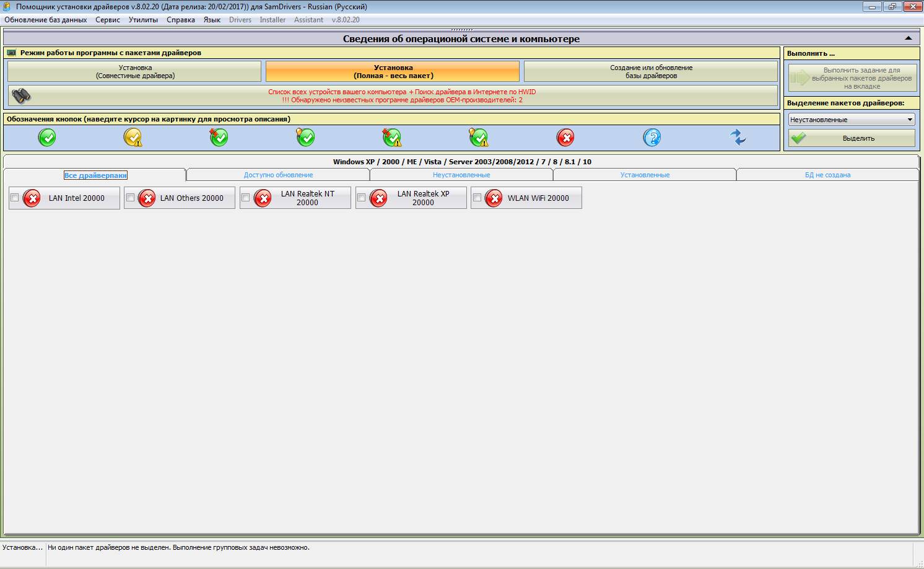Click the LAN Intel 20000 driver pack label
Screen dimensions: 924x569
77,198
